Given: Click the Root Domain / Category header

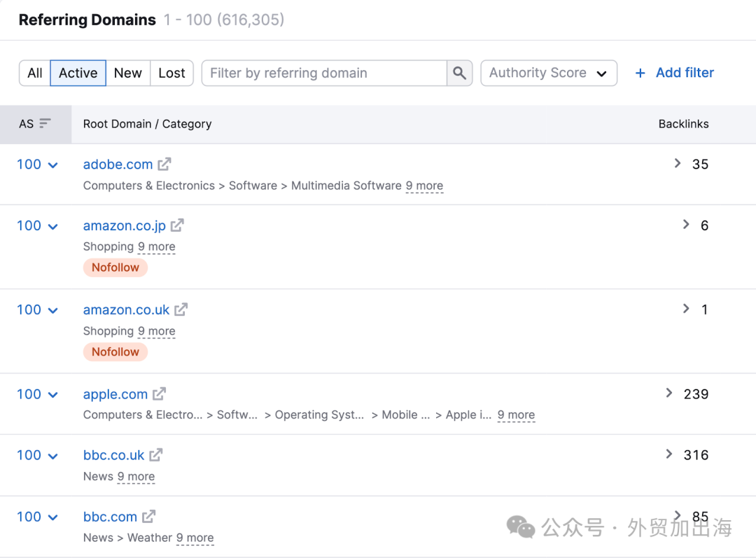Looking at the screenshot, I should pyautogui.click(x=147, y=124).
